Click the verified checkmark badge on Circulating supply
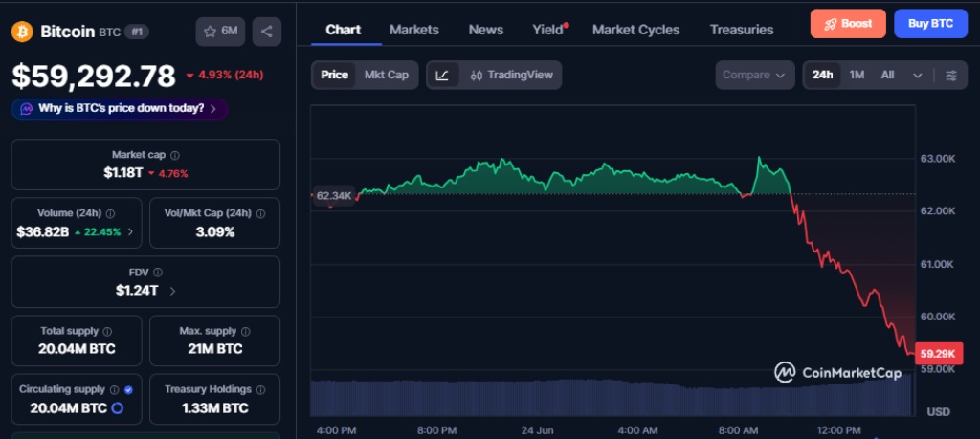Image resolution: width=980 pixels, height=439 pixels. (128, 389)
